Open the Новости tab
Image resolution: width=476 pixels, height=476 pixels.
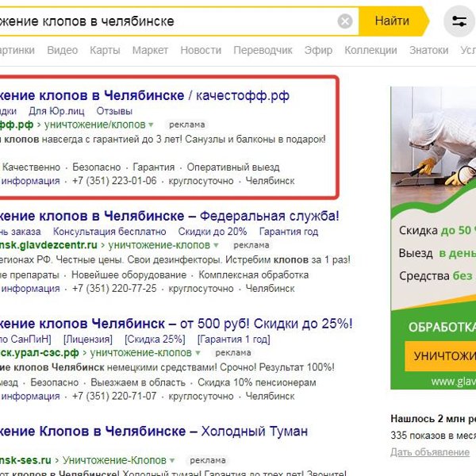coord(201,50)
